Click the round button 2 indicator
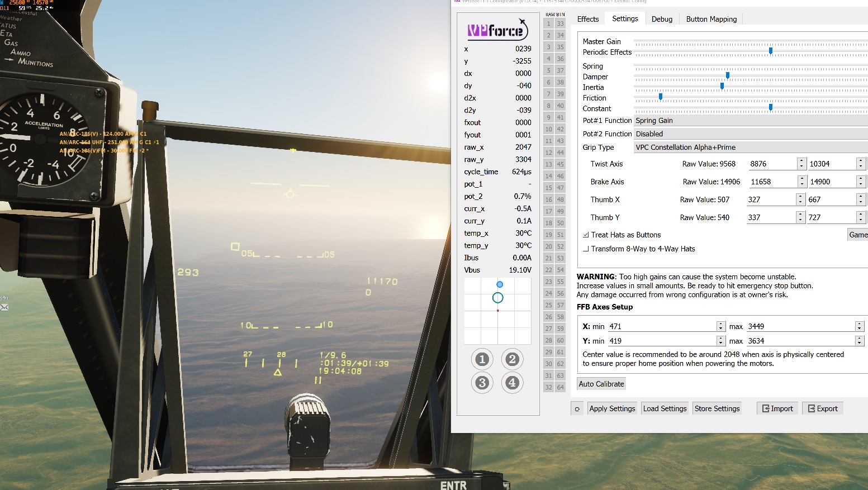 [512, 359]
